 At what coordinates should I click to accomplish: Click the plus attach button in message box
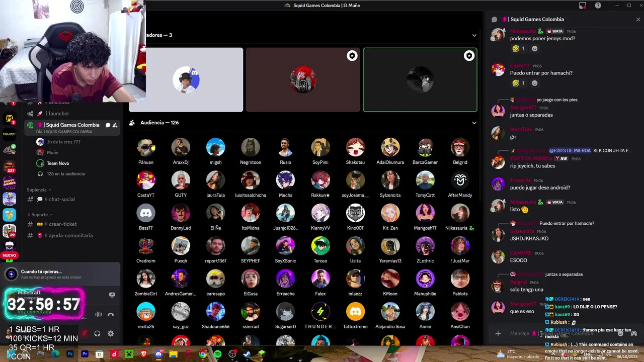pyautogui.click(x=498, y=333)
